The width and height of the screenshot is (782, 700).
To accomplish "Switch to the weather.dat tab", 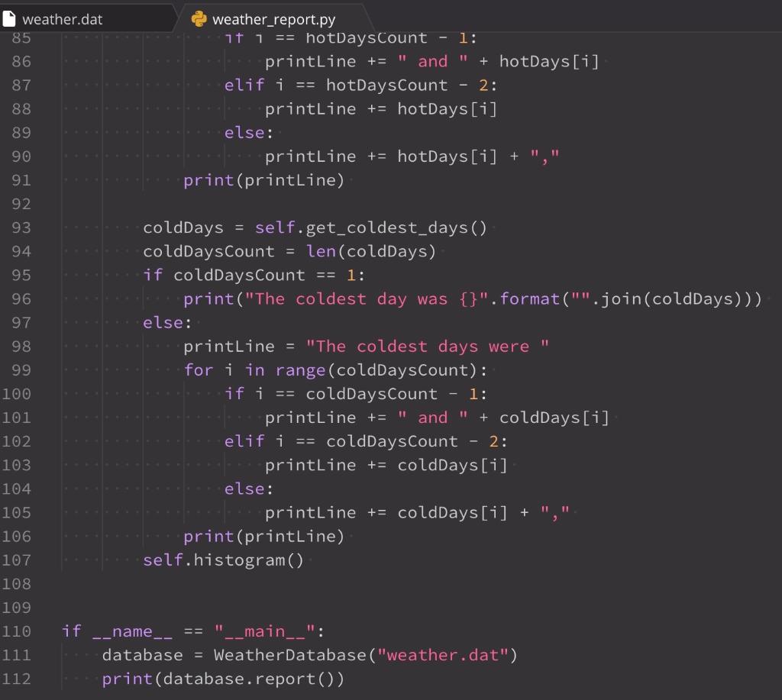I will pyautogui.click(x=61, y=18).
